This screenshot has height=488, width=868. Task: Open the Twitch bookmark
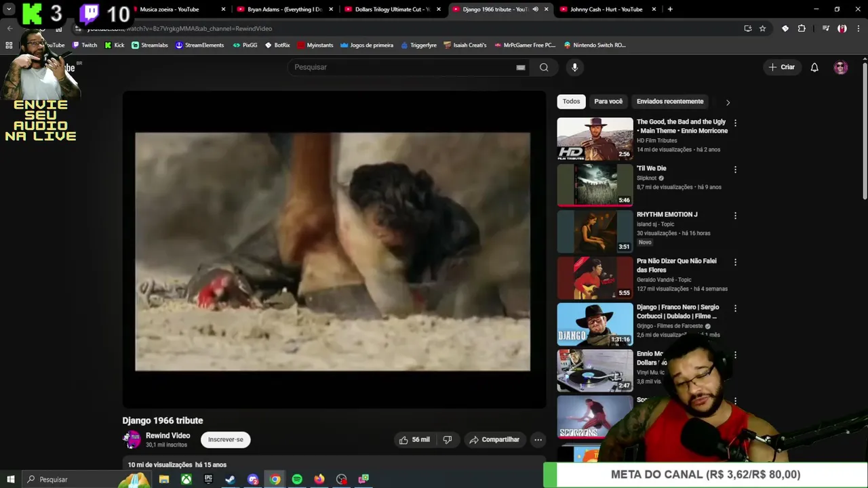85,45
